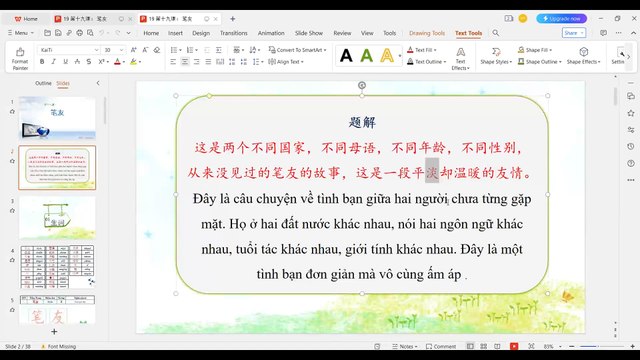Toggle Underline formatting

pos(65,62)
